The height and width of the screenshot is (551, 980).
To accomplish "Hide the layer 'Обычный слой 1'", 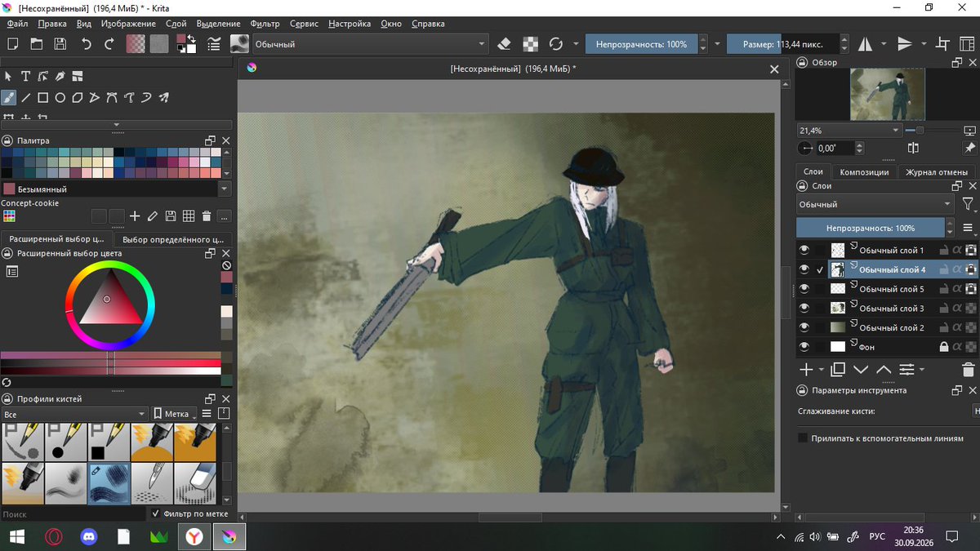I will click(804, 250).
